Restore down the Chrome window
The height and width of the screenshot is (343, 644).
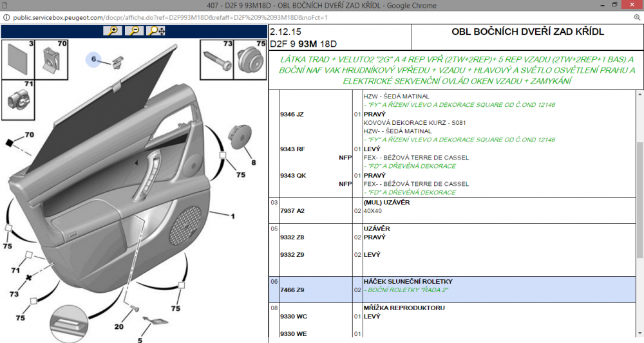coord(615,5)
